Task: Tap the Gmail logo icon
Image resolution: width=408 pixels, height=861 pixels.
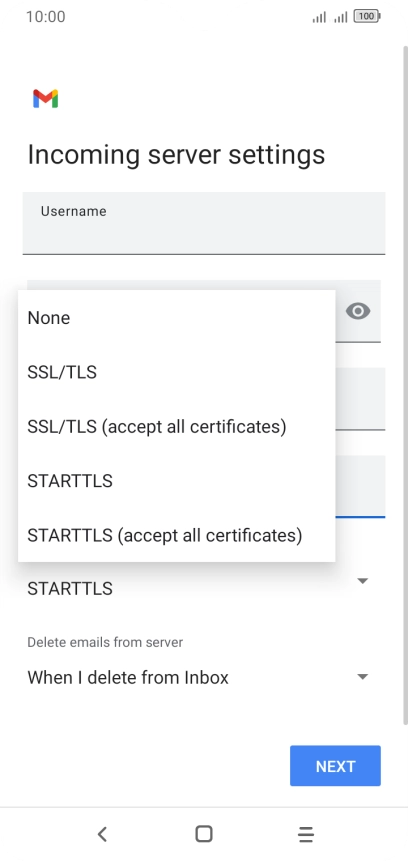Action: tap(46, 98)
